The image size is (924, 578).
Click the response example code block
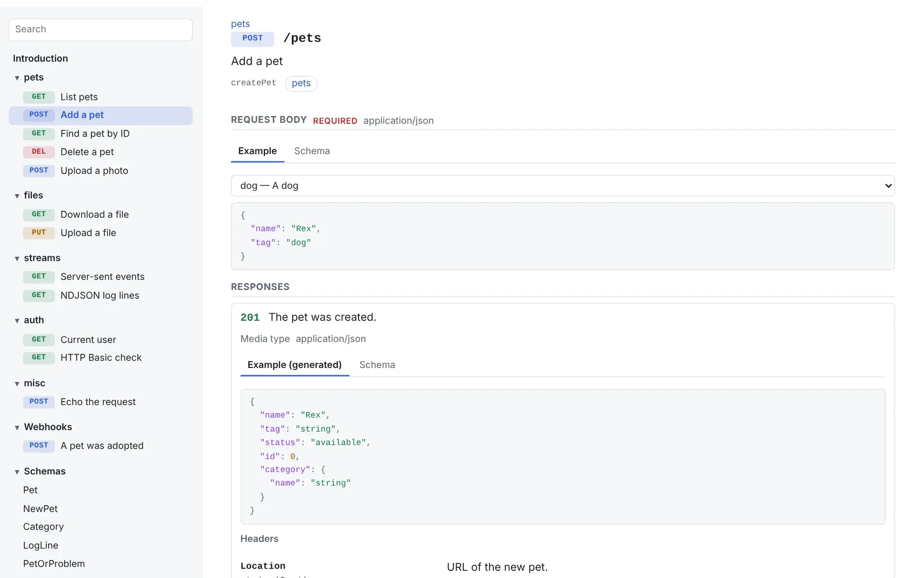(x=563, y=457)
